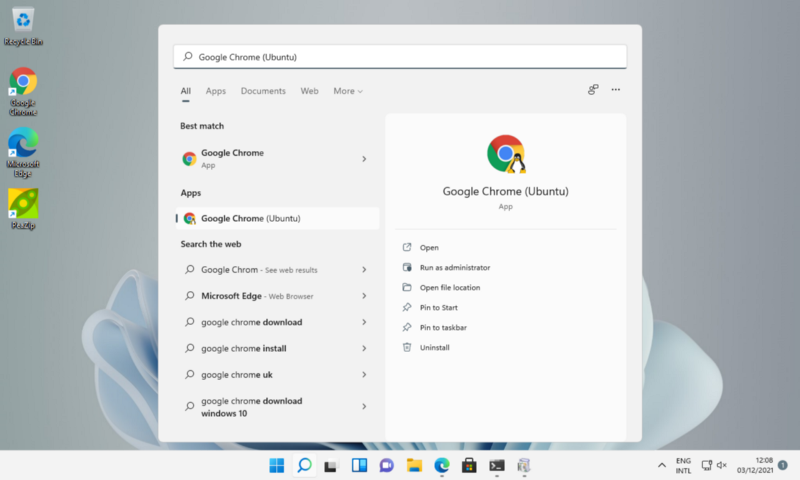Viewport: 800px width, 480px height.
Task: Click the taskbar Search icon
Action: [x=305, y=465]
